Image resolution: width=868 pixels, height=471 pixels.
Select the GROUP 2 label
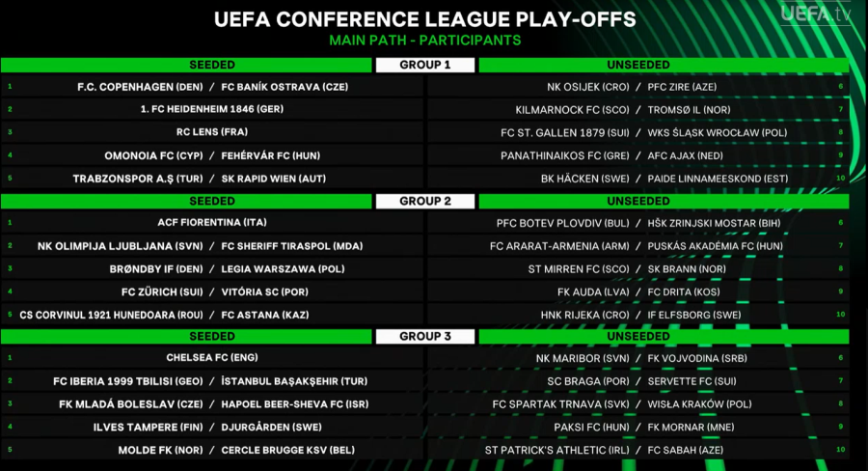coord(425,201)
